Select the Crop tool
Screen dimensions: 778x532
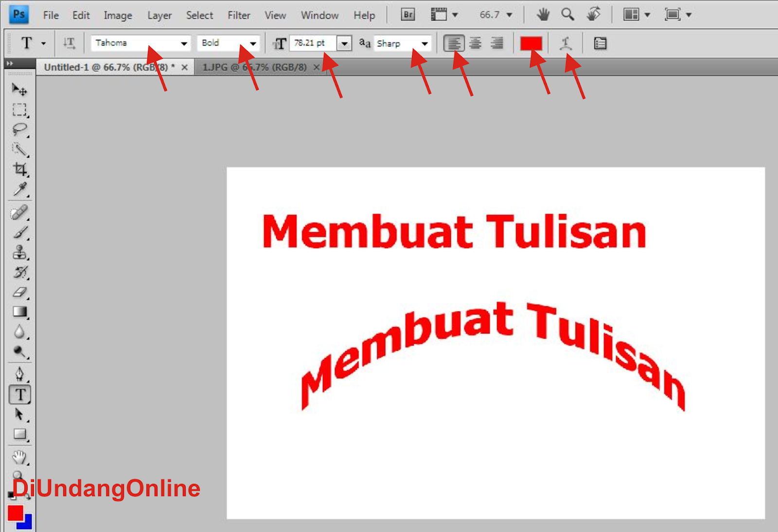coord(19,169)
